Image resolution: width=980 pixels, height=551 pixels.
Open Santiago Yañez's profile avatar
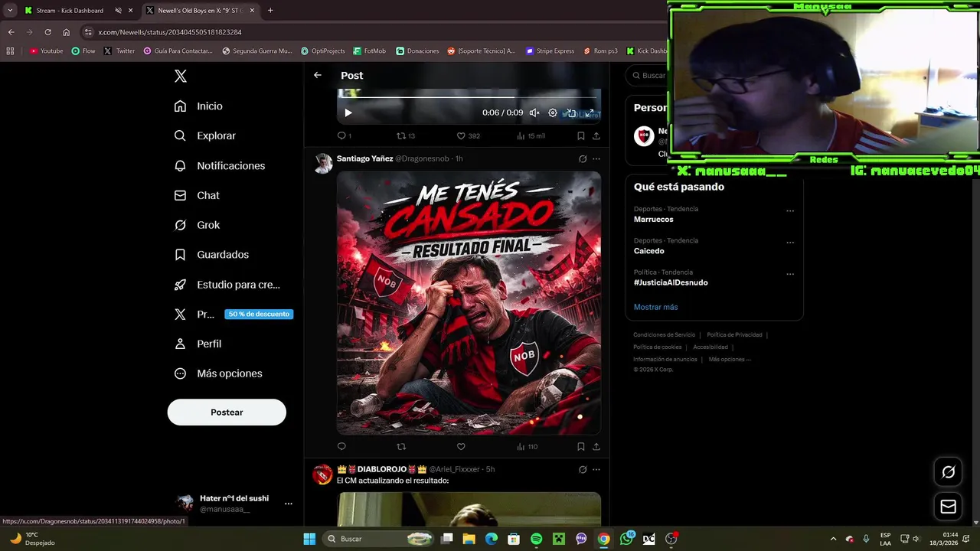tap(323, 163)
